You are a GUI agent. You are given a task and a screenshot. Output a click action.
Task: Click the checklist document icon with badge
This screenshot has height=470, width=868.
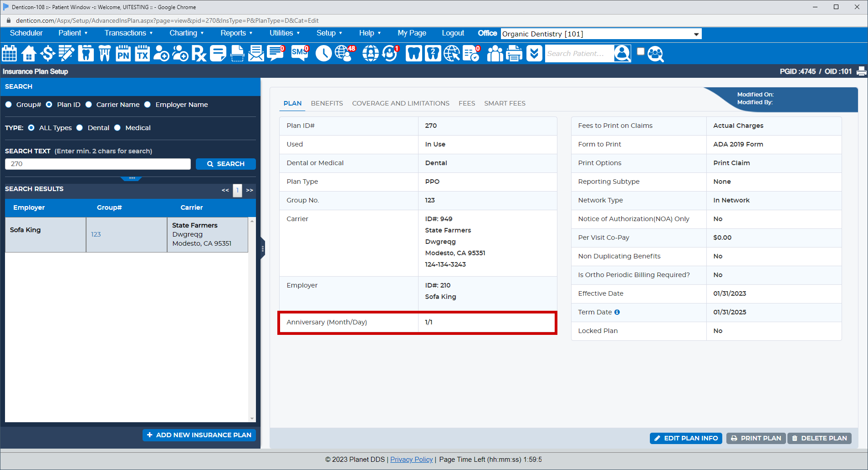471,54
